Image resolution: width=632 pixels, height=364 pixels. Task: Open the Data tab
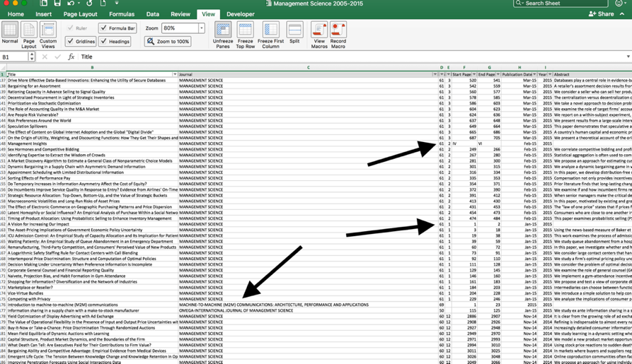point(152,14)
